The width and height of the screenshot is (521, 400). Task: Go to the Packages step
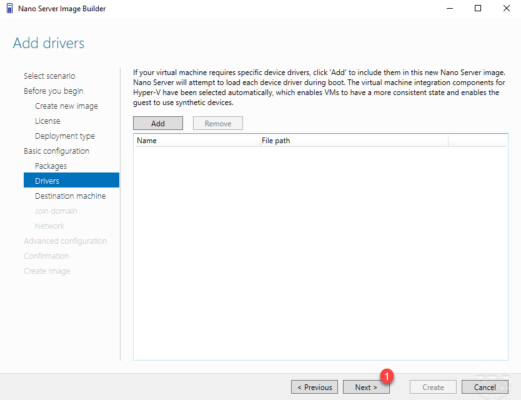[x=51, y=166]
